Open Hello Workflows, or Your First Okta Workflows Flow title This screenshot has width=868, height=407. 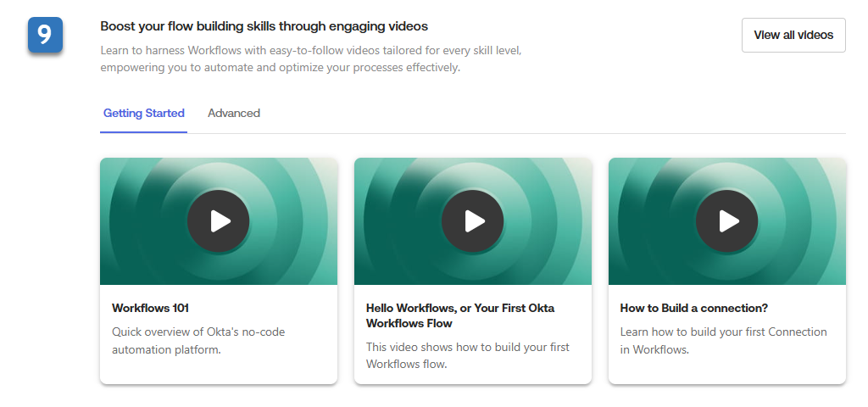tap(459, 315)
